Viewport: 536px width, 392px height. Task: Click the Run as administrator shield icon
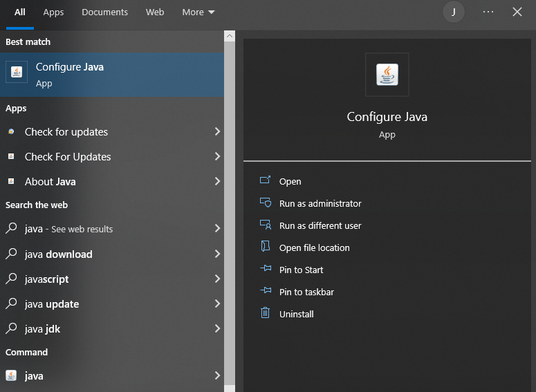(266, 203)
